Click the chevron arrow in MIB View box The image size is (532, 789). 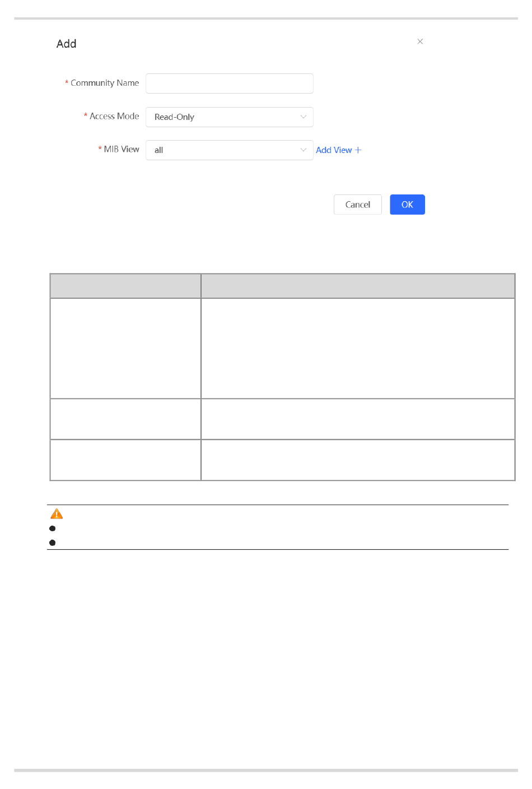pos(304,150)
